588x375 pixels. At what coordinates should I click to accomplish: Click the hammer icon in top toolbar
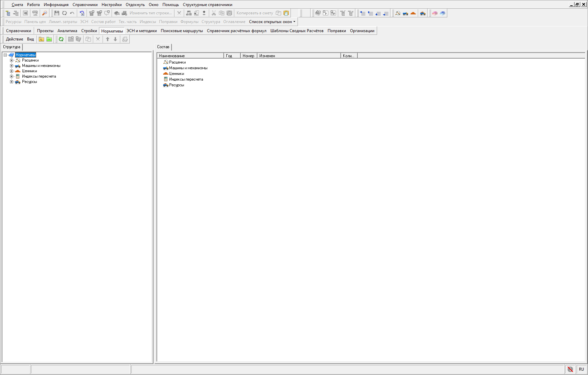coord(398,13)
